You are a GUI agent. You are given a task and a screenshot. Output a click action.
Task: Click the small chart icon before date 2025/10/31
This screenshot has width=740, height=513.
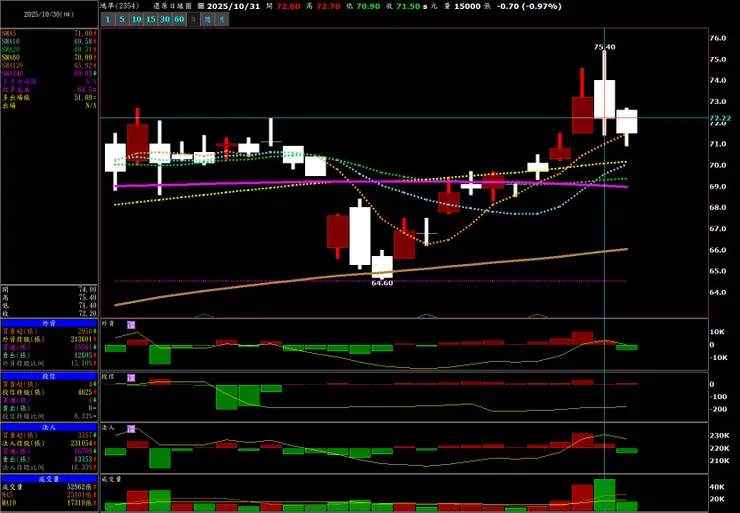tap(201, 6)
